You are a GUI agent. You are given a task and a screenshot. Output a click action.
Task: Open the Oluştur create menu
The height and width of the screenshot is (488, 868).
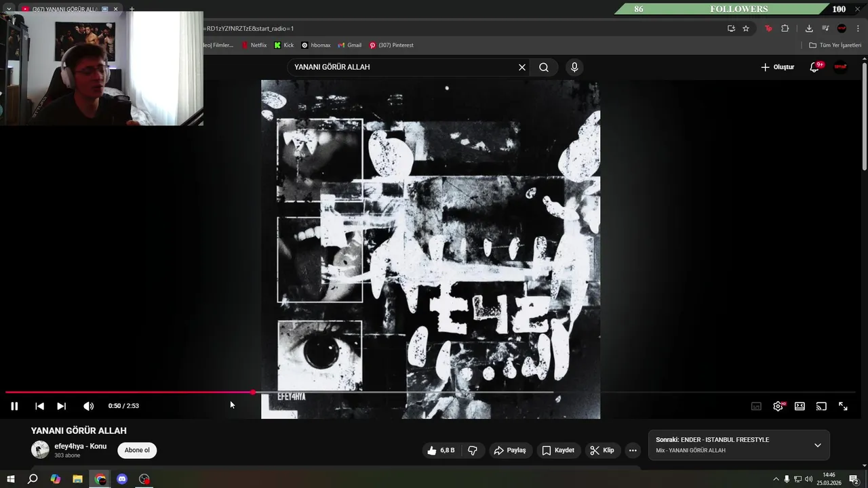(x=777, y=67)
